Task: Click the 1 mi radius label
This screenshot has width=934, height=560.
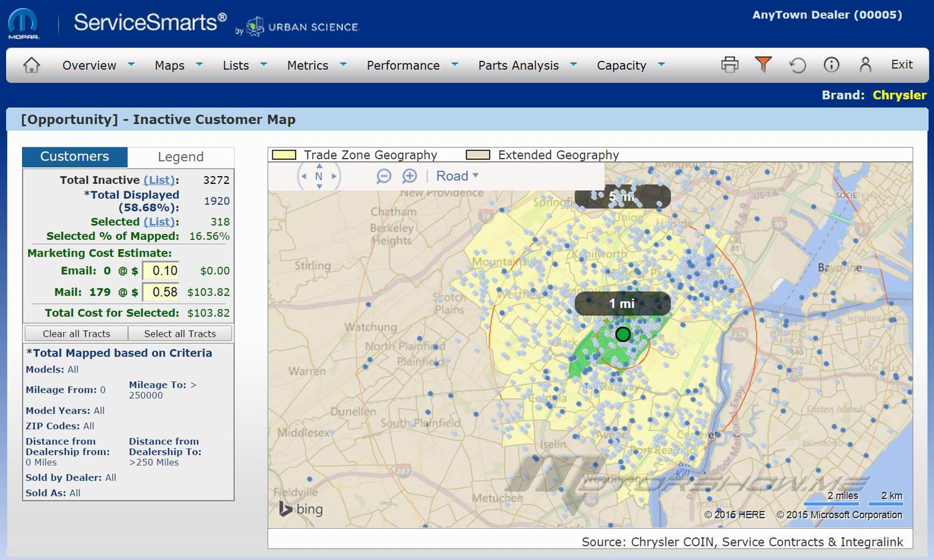Action: [x=622, y=303]
